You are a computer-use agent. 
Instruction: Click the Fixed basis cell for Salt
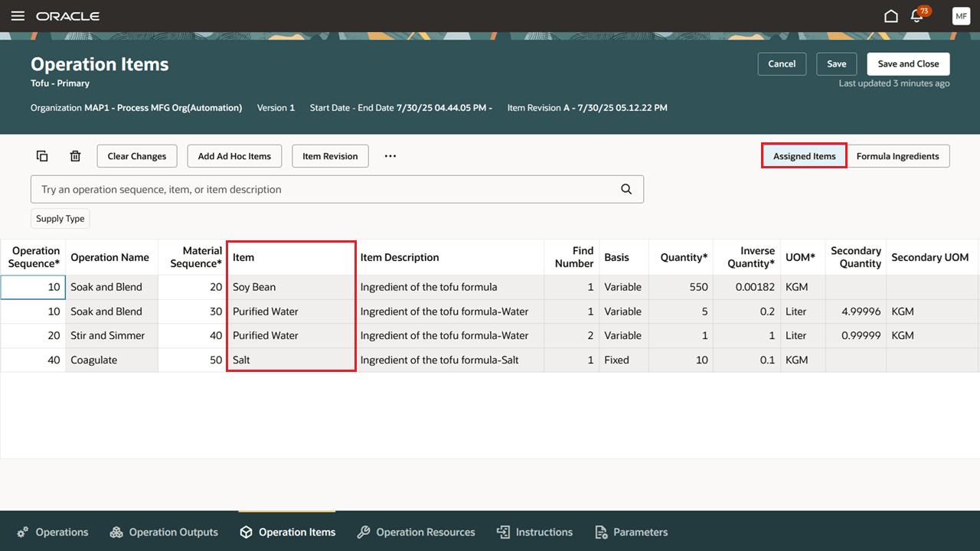coord(623,360)
